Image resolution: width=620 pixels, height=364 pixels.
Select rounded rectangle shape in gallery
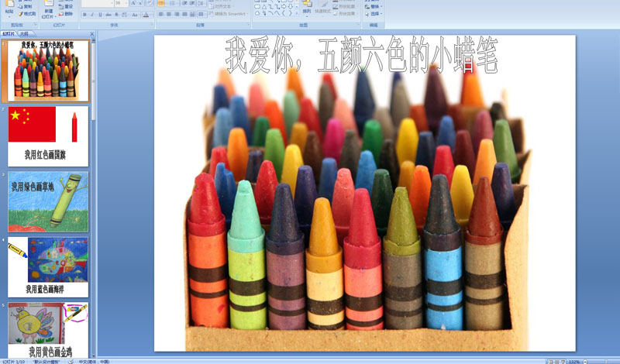coord(257,6)
